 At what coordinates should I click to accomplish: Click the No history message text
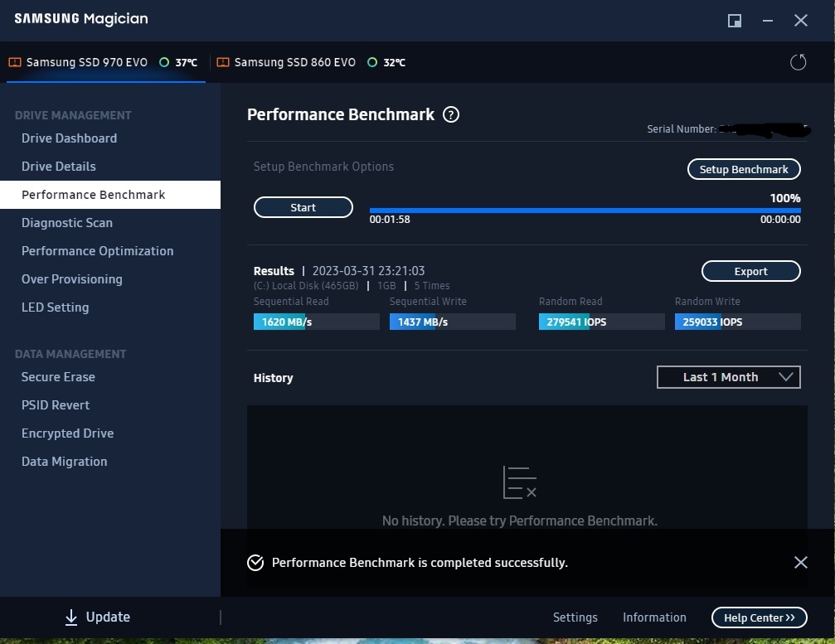(x=520, y=521)
